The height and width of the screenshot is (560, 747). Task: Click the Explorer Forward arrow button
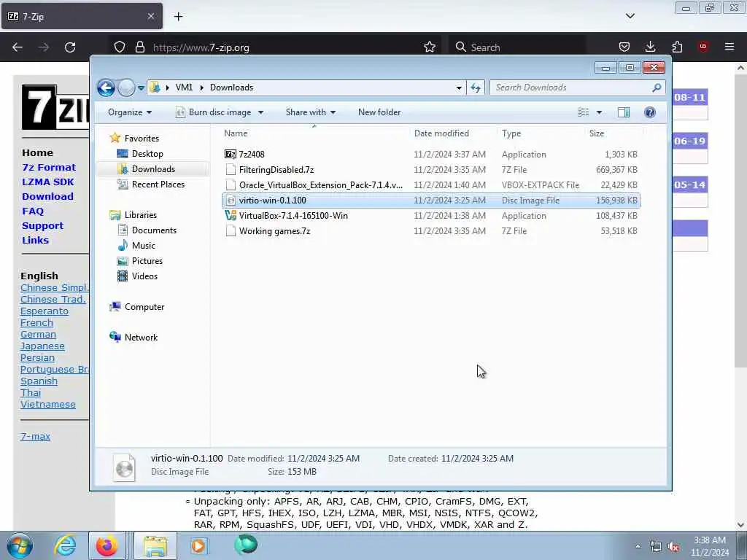click(126, 87)
